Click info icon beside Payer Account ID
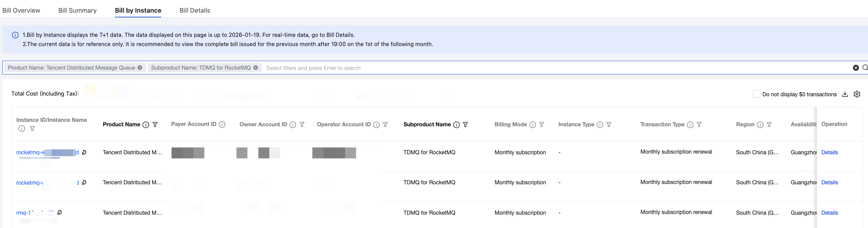The width and height of the screenshot is (868, 228). [x=222, y=125]
